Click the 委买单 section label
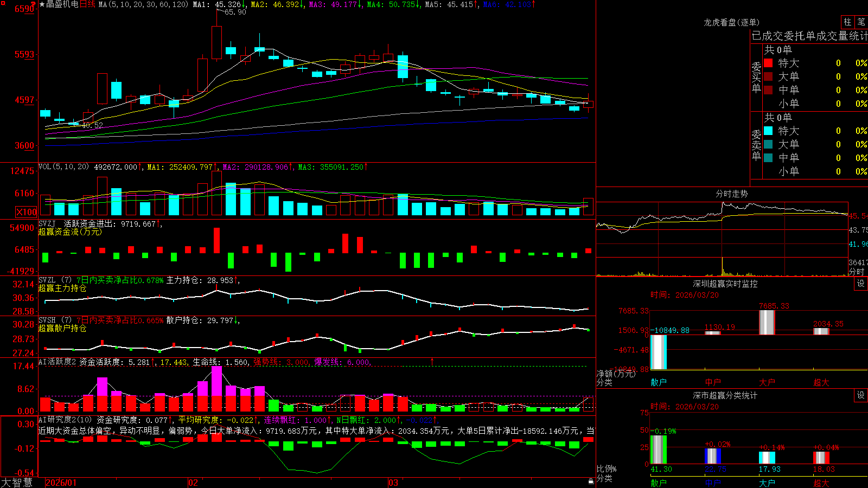Viewport: 868px width, 488px height. [756, 77]
